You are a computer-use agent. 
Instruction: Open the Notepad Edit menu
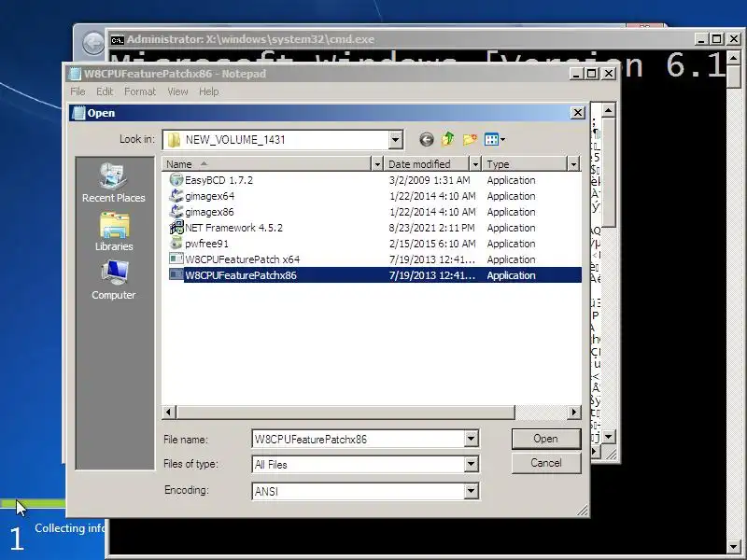pos(105,91)
